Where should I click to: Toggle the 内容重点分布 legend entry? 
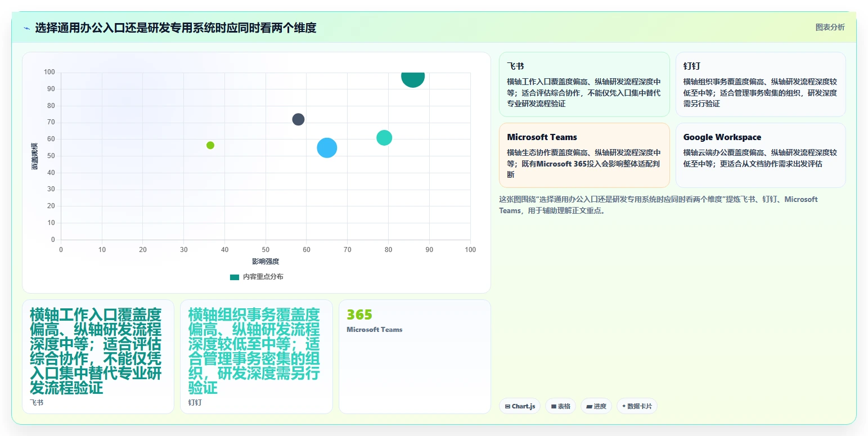[257, 277]
